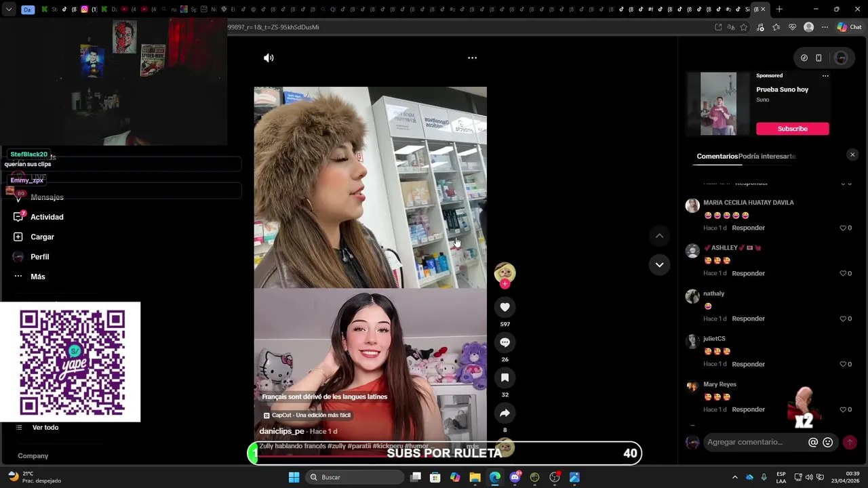Open Edge favorites list icon
868x488 pixels.
pos(776,27)
